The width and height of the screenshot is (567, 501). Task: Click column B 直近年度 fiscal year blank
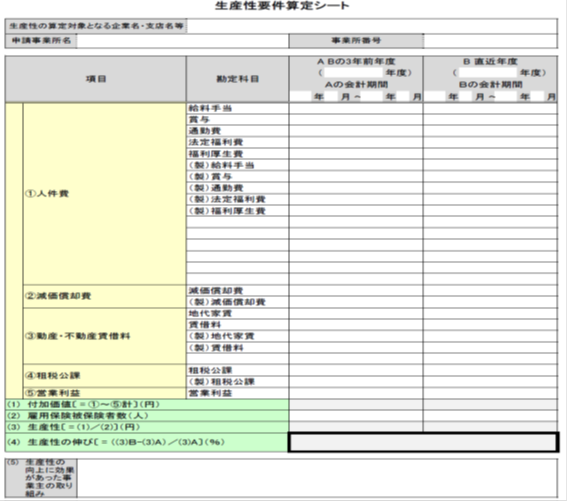(488, 73)
